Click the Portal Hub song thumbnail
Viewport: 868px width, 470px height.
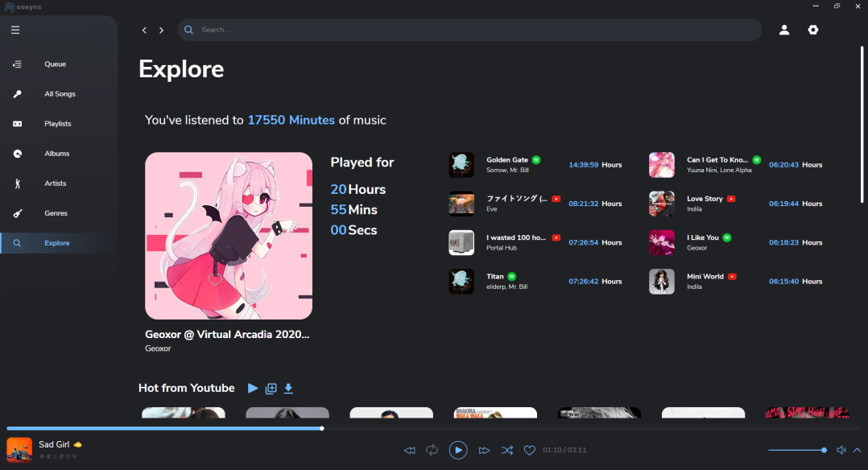[461, 242]
